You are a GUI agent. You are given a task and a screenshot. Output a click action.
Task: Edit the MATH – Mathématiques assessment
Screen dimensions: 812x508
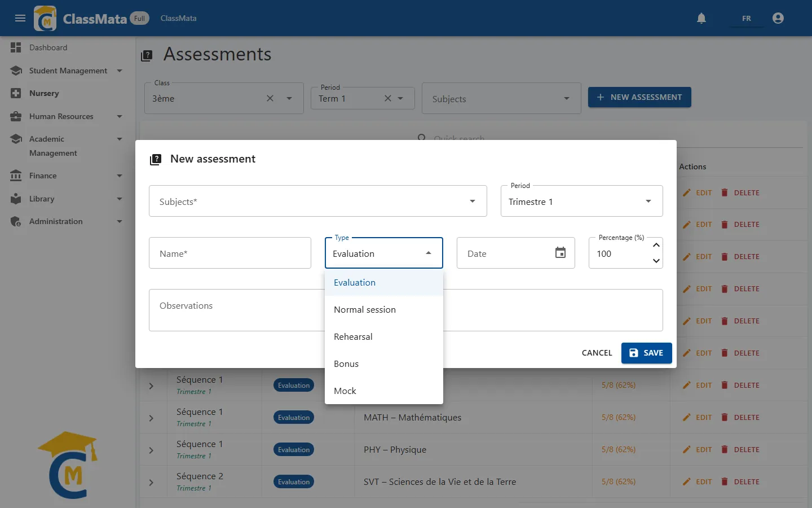click(697, 418)
